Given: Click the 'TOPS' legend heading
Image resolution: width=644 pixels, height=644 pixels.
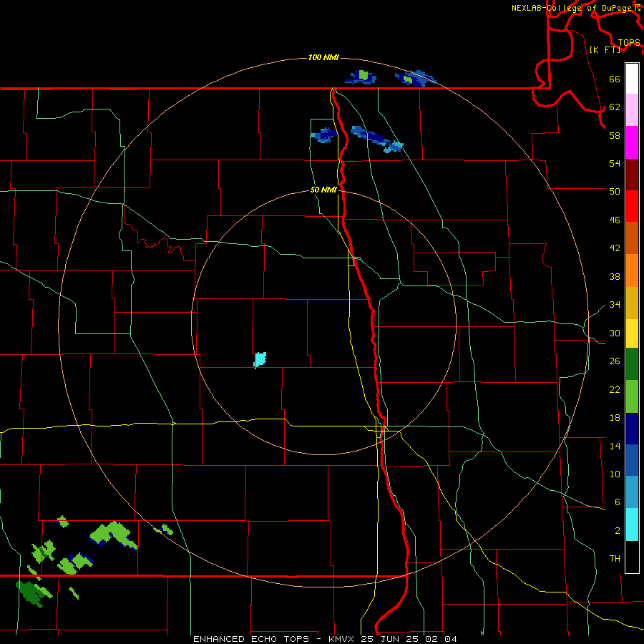Looking at the screenshot, I should 629,43.
